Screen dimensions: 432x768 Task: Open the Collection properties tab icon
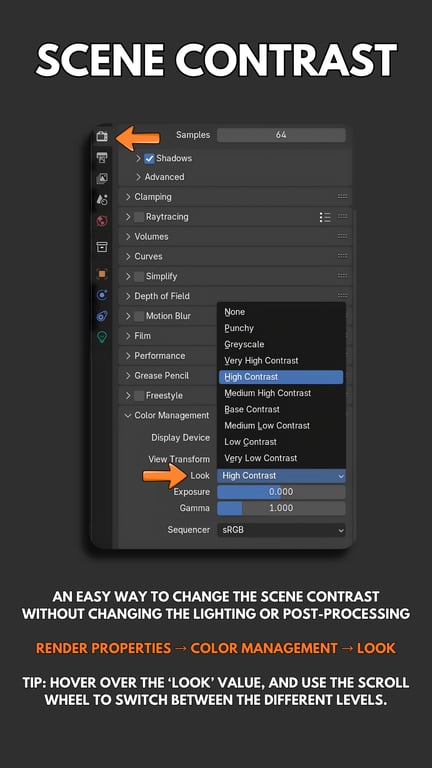102,246
